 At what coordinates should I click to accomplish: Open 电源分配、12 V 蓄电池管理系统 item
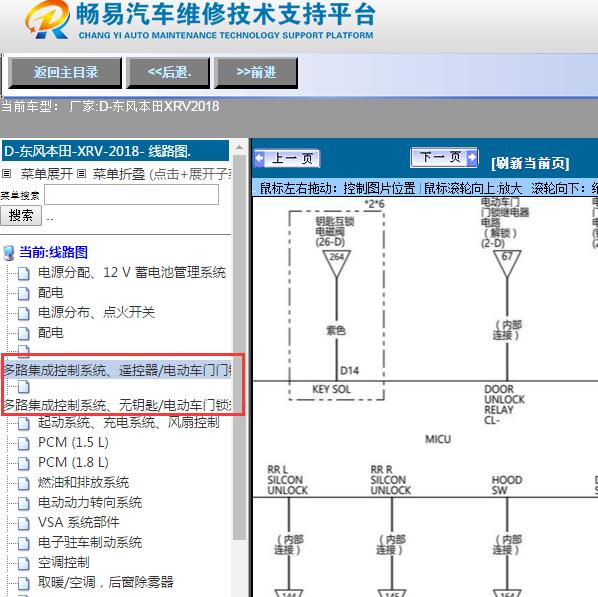[132, 272]
